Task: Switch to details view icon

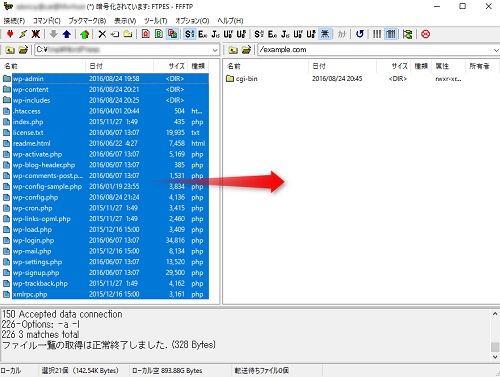Action: [391, 34]
